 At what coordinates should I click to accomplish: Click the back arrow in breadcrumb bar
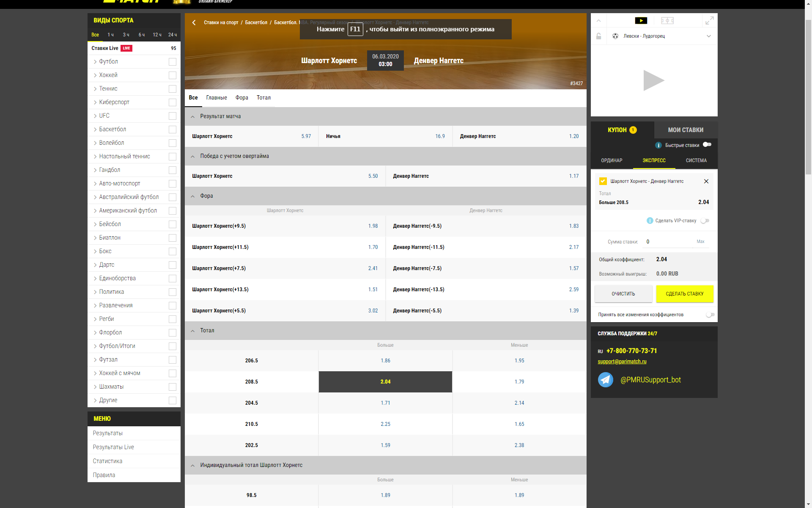point(194,22)
